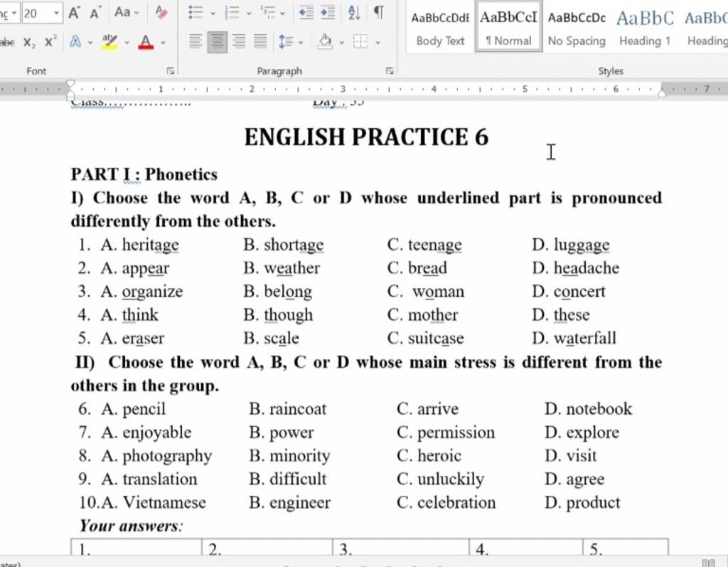Toggle superscript formatting
The width and height of the screenshot is (728, 567).
point(50,42)
